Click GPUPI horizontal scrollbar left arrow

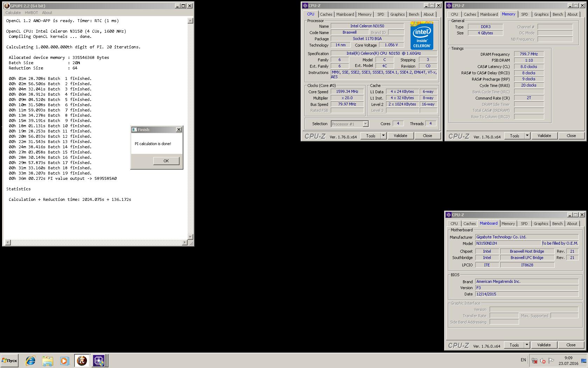coord(8,243)
